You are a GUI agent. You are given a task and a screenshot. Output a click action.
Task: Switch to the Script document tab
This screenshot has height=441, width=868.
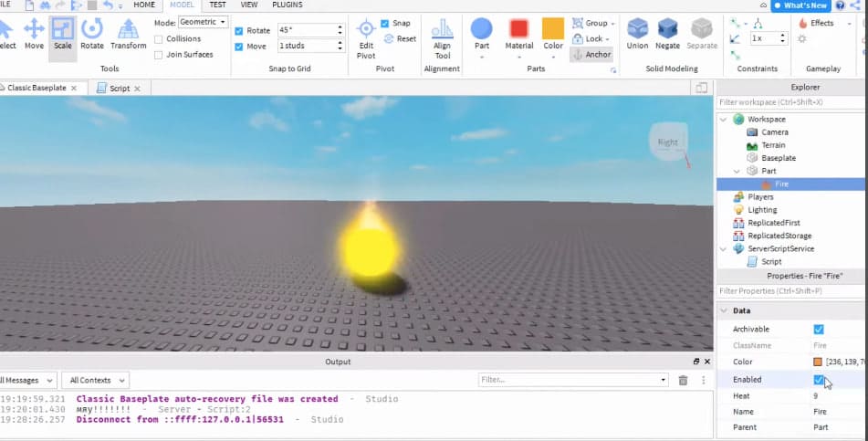pos(119,88)
